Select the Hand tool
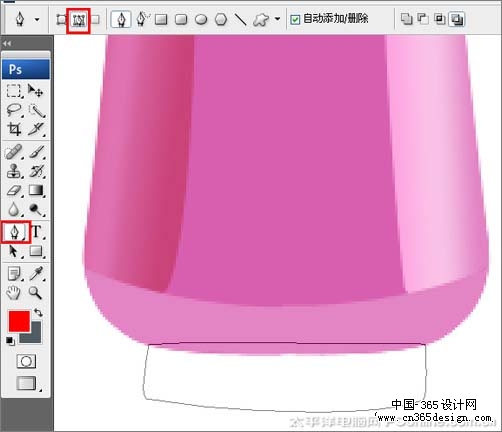 tap(14, 293)
